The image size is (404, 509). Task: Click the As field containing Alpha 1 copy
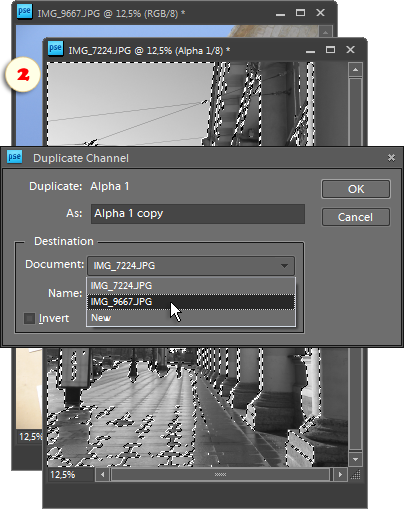(198, 214)
